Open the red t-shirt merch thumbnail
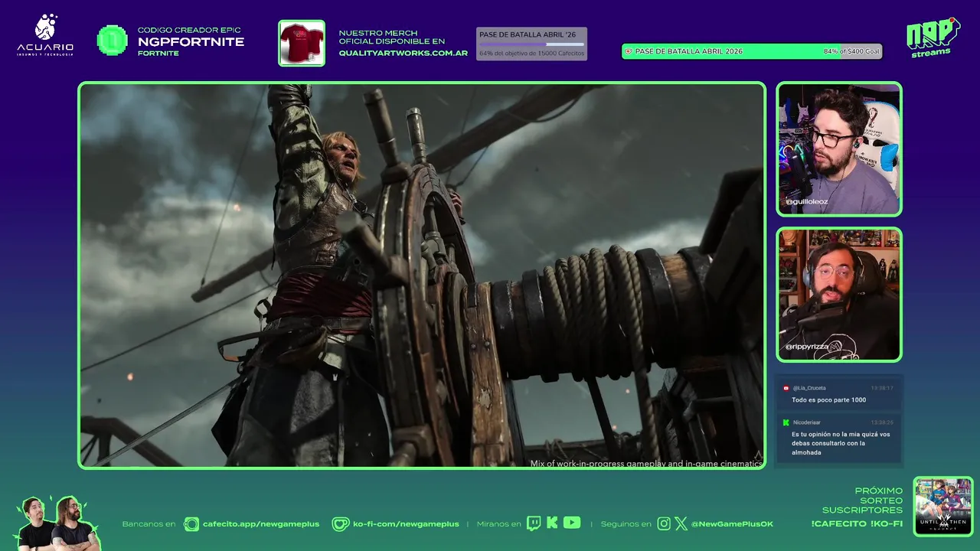 pyautogui.click(x=302, y=43)
